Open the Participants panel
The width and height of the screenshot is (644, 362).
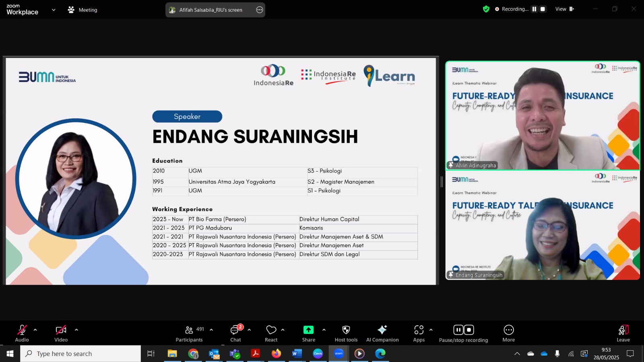[189, 333]
